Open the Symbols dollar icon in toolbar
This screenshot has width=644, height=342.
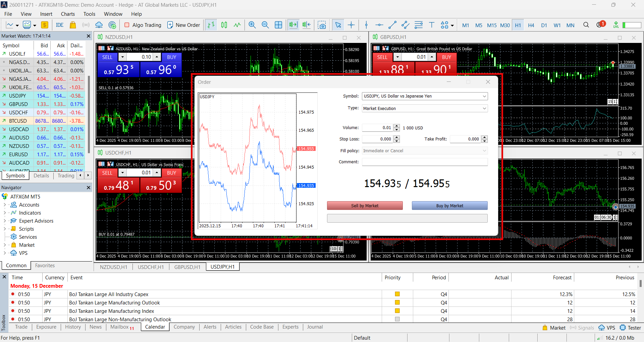tap(45, 25)
